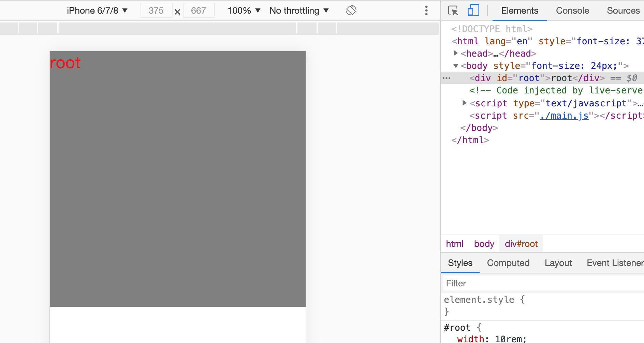Open the 100% zoom dropdown
This screenshot has height=343, width=644.
click(244, 11)
